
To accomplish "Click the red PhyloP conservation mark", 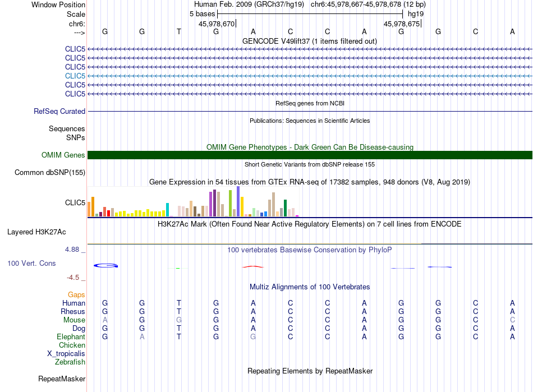I will 252,266.
